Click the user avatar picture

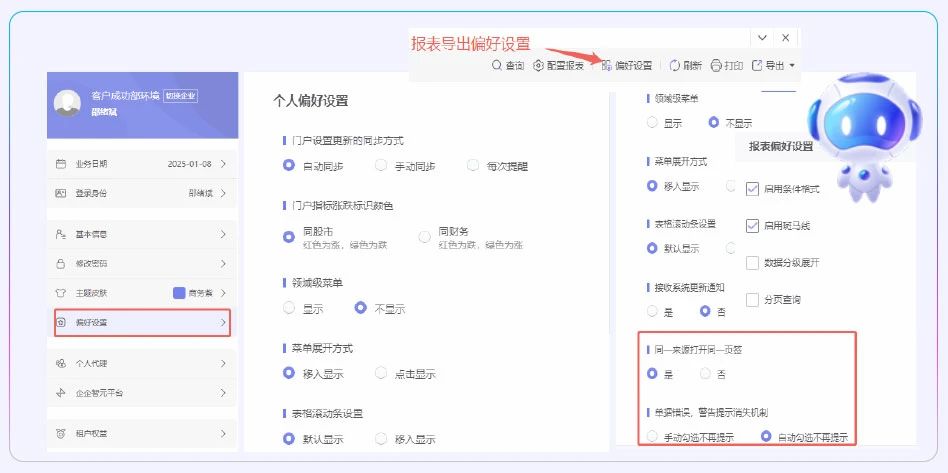pyautogui.click(x=67, y=103)
